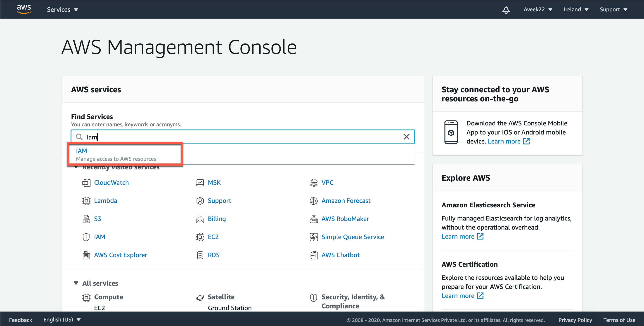Open CloudWatch from recently visited services

pos(111,182)
